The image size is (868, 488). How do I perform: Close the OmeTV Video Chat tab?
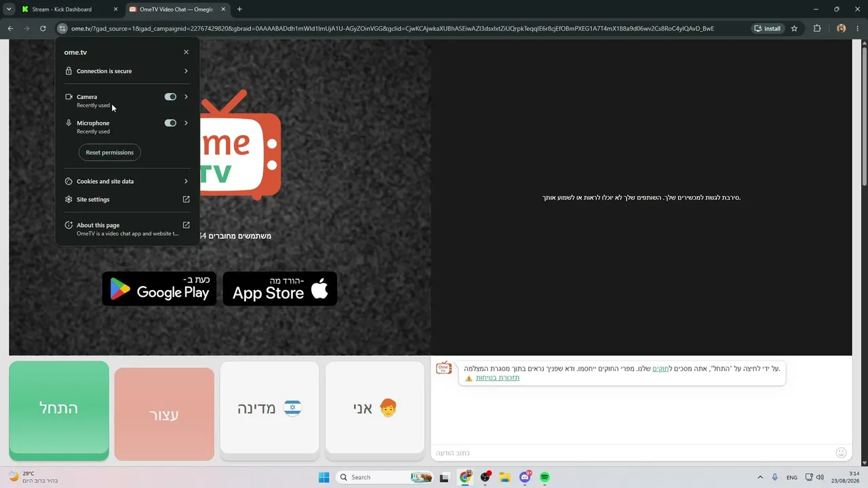pyautogui.click(x=223, y=9)
